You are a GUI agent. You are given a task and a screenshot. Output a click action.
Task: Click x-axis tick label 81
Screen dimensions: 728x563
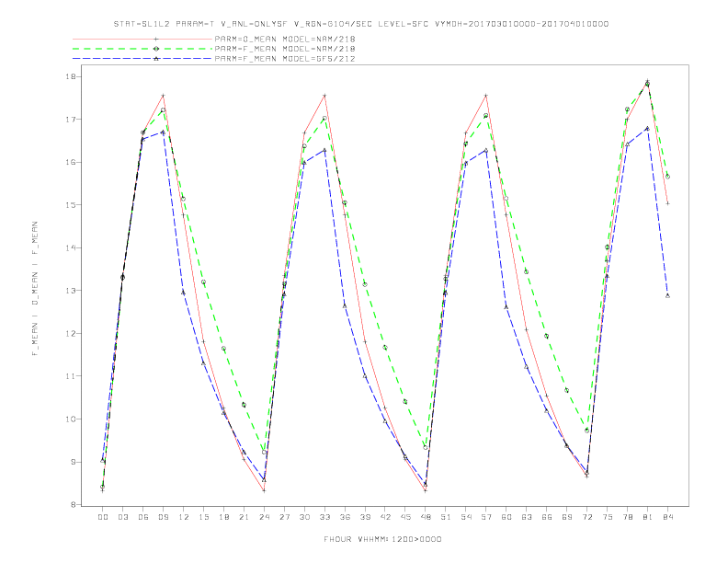coord(648,517)
